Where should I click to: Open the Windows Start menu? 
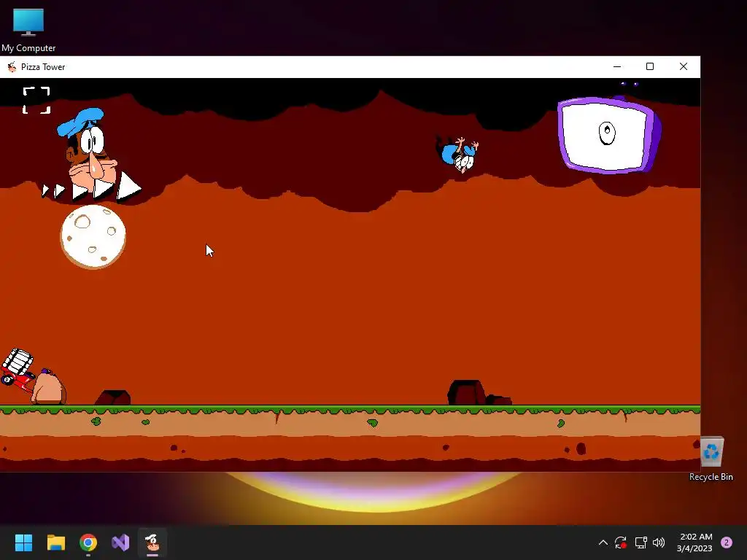(23, 542)
